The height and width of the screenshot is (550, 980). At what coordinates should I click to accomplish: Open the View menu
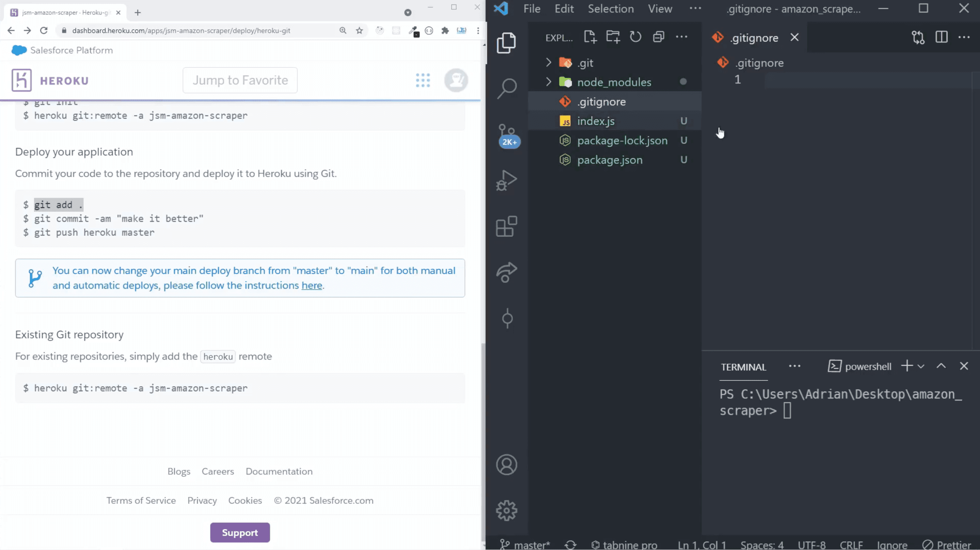(x=660, y=9)
